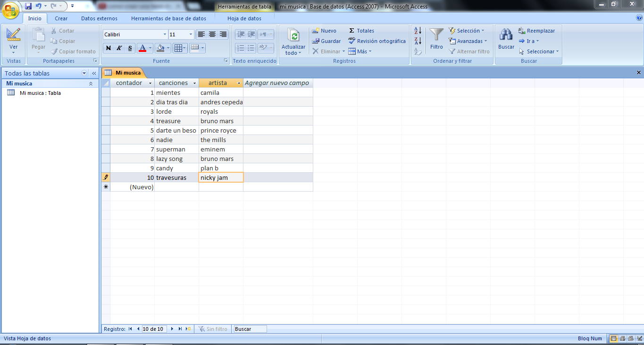644x345 pixels.
Task: Switch to Datasheet view status icon
Action: (x=614, y=338)
